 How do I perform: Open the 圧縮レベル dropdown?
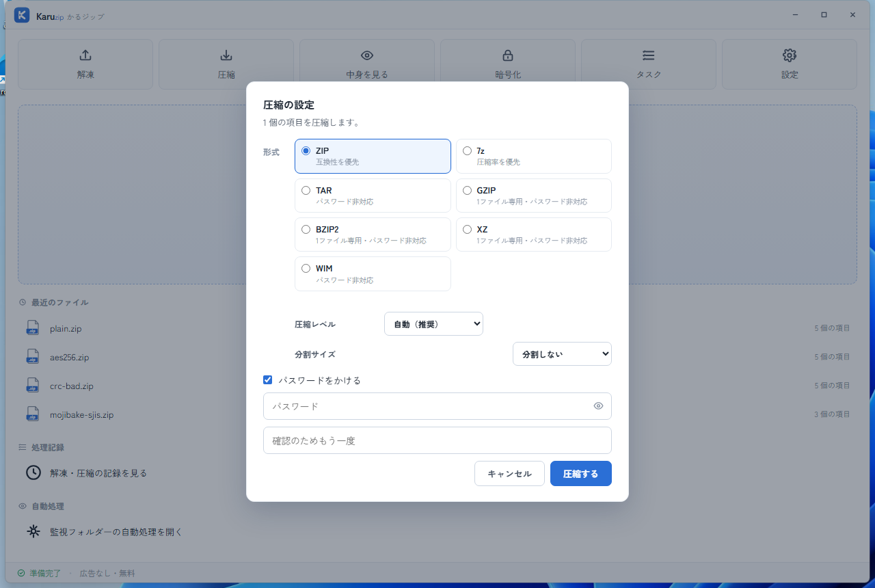pos(433,324)
